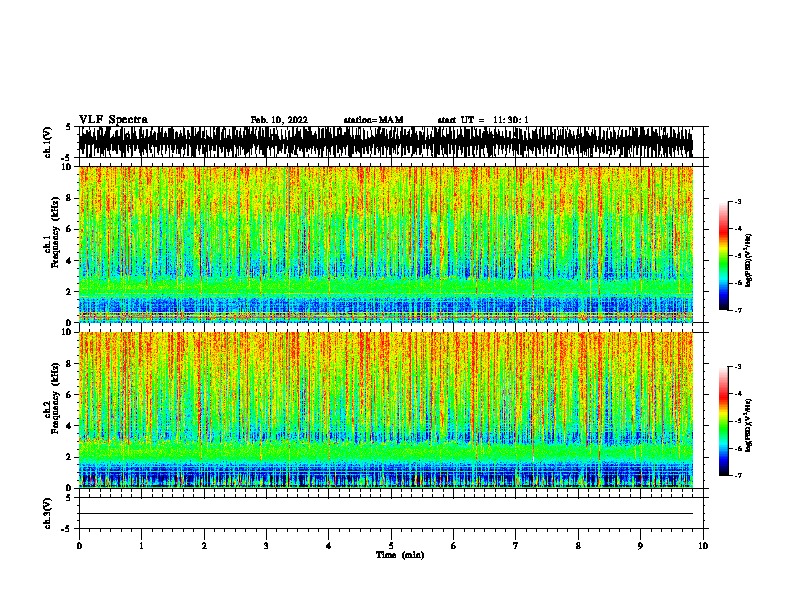Click the "6" kHz tick on ch.1 spectrogram
This screenshot has height=612, width=792.
tap(70, 230)
